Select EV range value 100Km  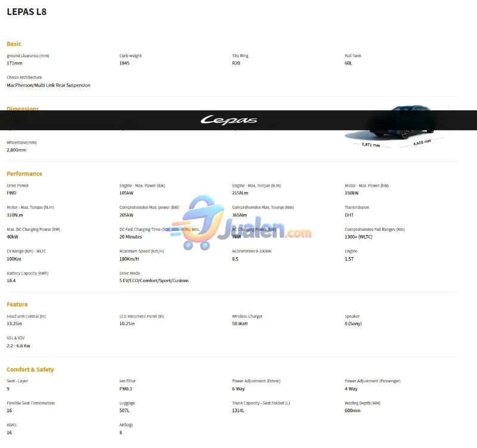pos(14,259)
